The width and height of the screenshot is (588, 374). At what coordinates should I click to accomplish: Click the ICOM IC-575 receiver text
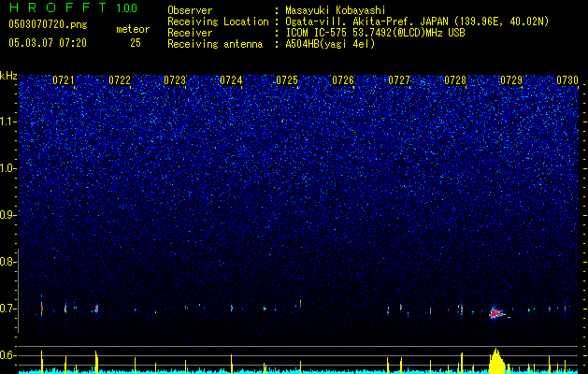375,33
